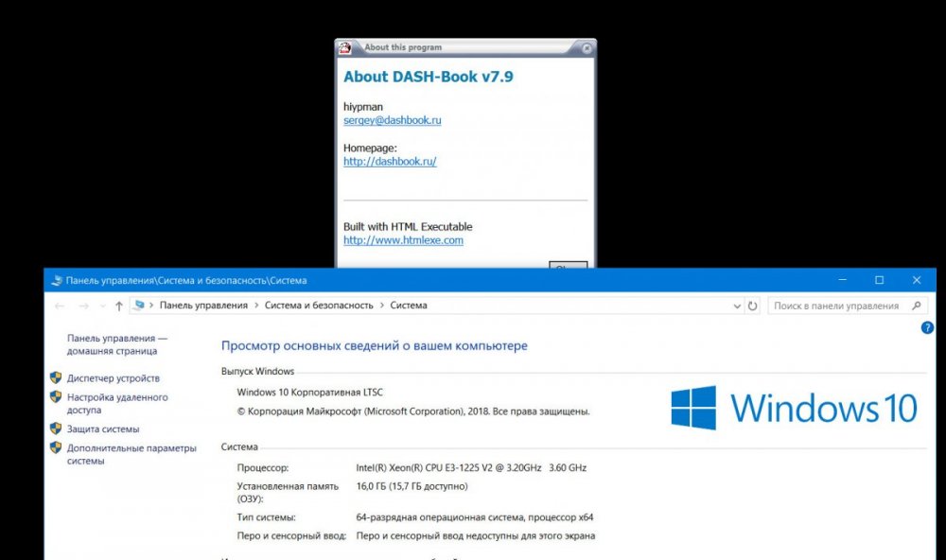The image size is (946, 560).
Task: Click the sergey@dashbook.ru email link
Action: coord(393,120)
